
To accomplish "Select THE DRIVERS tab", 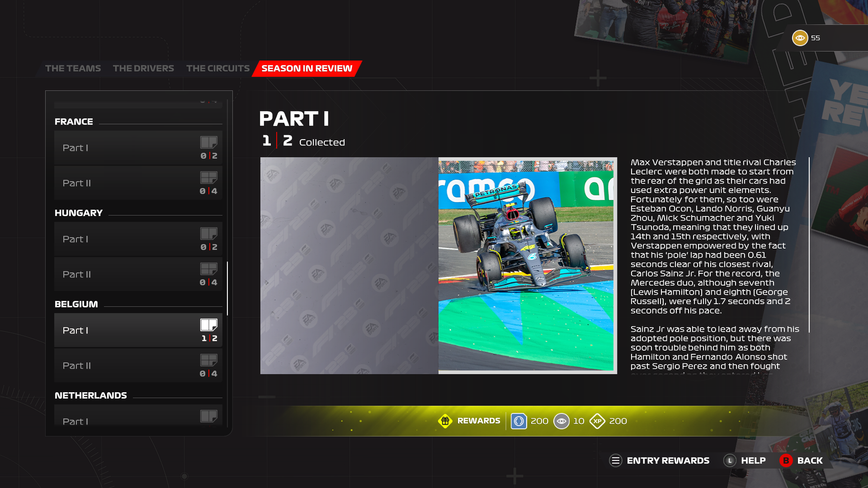I will (x=144, y=68).
